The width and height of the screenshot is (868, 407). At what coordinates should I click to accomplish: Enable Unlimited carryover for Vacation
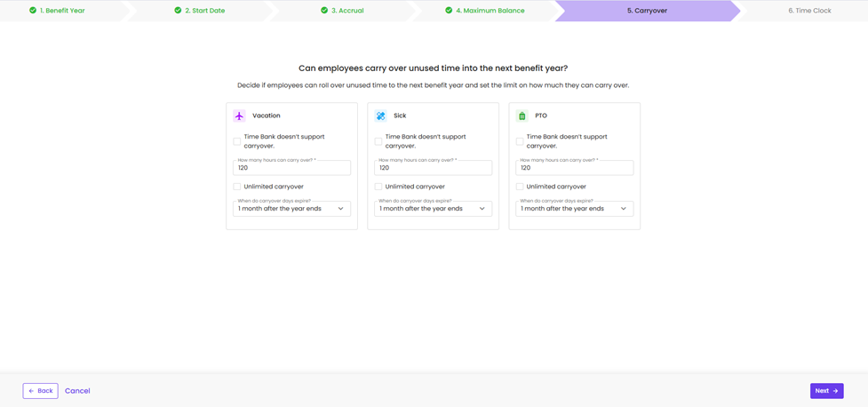237,187
